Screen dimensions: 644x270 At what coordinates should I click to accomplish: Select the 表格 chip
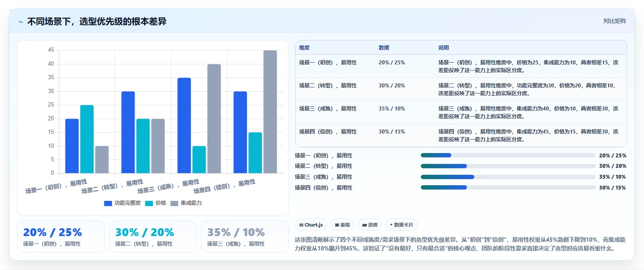343,225
